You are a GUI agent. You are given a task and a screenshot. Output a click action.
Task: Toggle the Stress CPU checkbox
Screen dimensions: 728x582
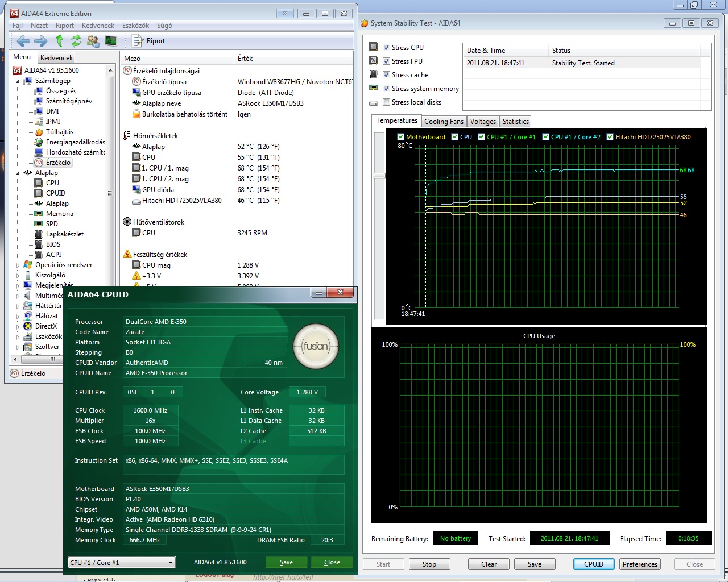[386, 48]
